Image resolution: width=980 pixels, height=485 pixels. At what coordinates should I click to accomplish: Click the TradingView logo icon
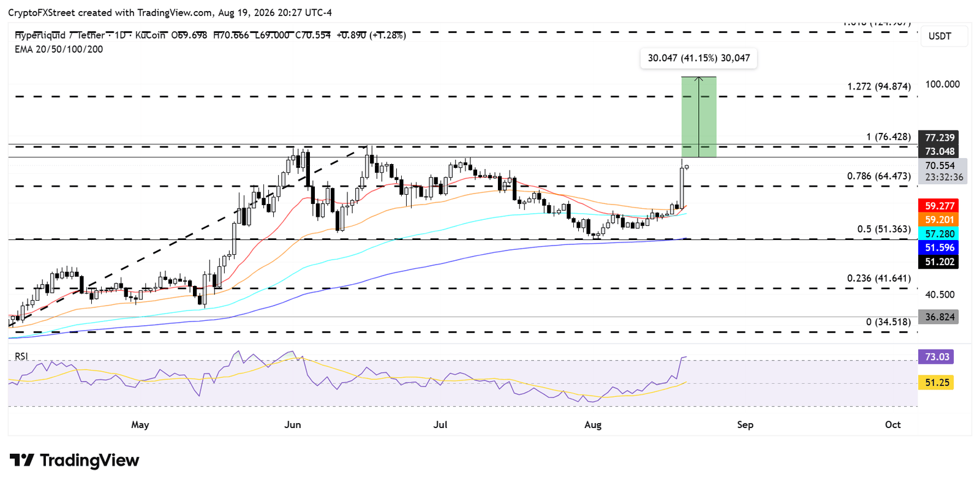(21, 460)
